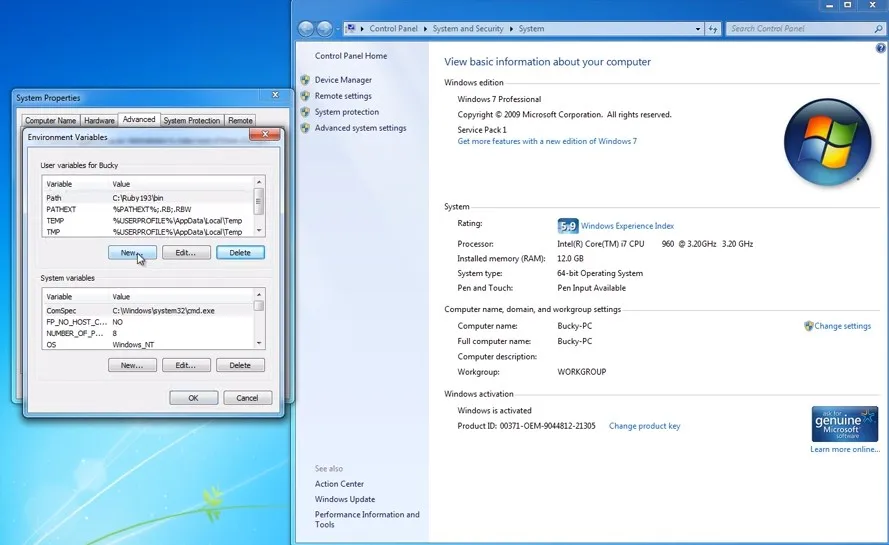Confirm Environment Variables with OK
The width and height of the screenshot is (889, 545).
point(193,398)
